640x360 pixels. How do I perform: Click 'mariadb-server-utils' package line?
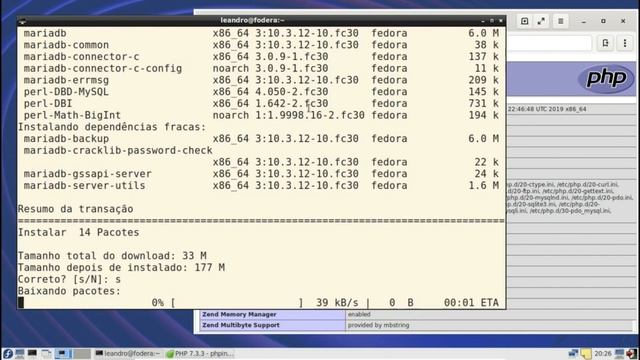click(261, 186)
